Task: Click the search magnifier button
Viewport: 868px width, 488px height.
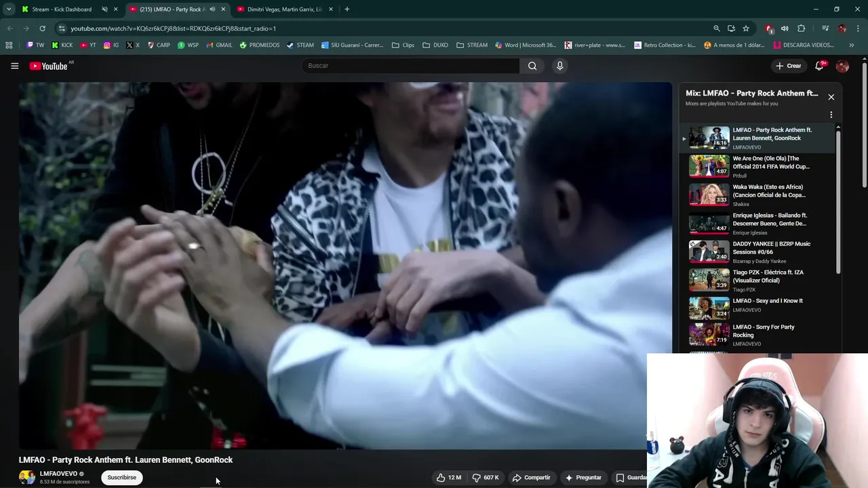Action: point(532,66)
